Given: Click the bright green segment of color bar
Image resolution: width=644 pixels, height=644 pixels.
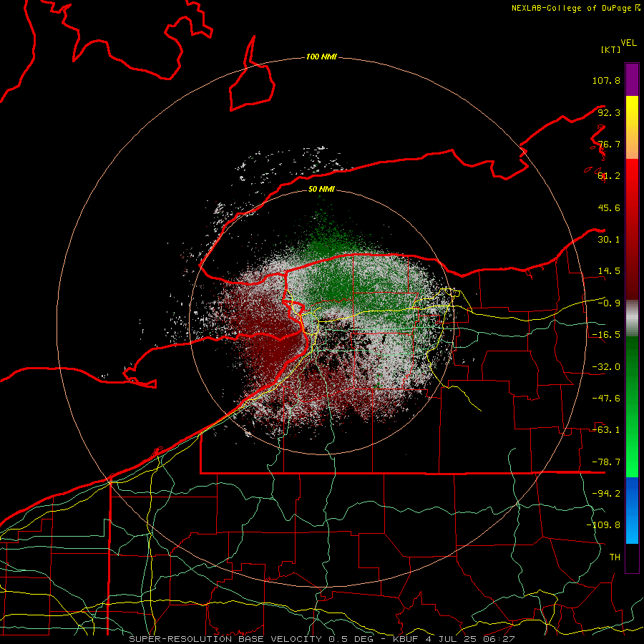Looking at the screenshot, I should tap(632, 406).
